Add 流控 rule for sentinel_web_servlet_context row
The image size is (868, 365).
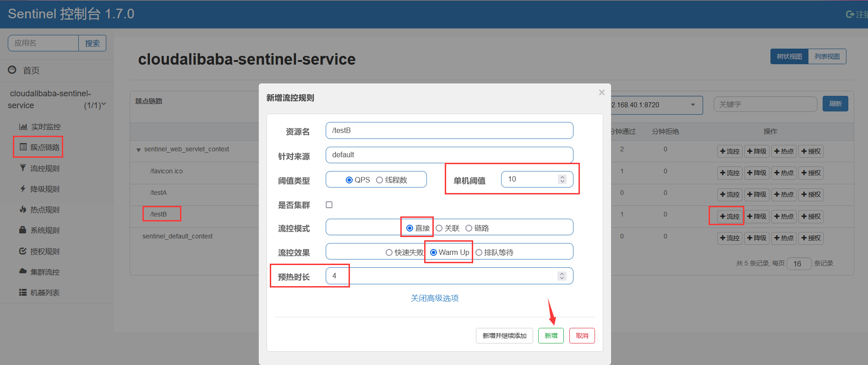[730, 151]
